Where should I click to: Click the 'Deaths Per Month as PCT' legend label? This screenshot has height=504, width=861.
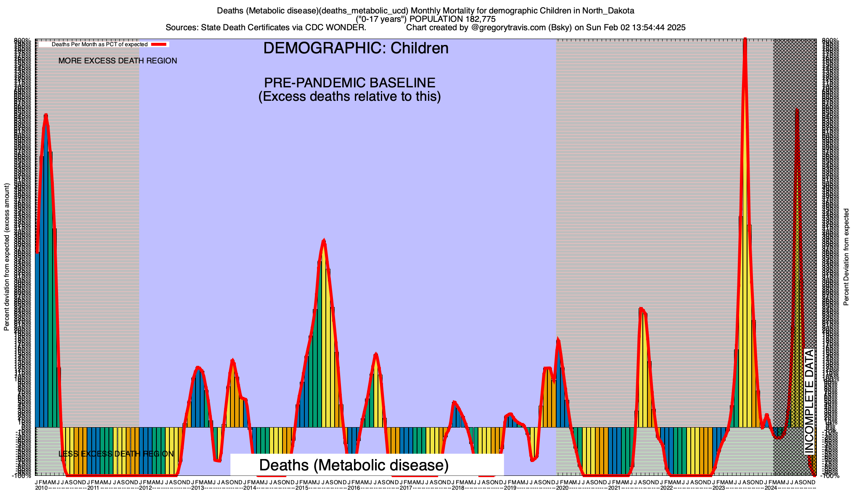pyautogui.click(x=99, y=44)
